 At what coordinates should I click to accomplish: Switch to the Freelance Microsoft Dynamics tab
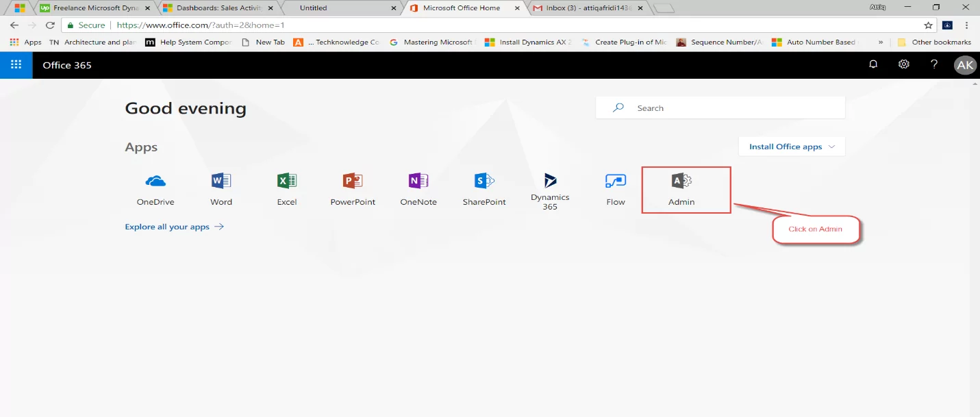coord(95,8)
